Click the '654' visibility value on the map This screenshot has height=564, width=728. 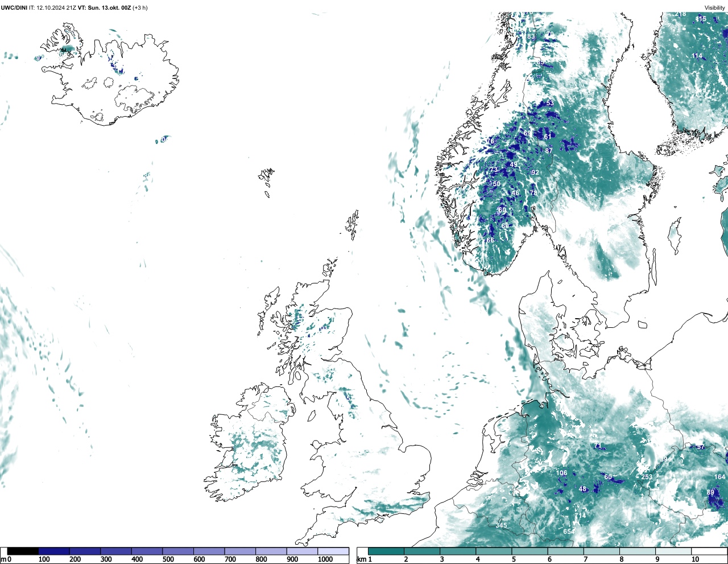click(569, 531)
